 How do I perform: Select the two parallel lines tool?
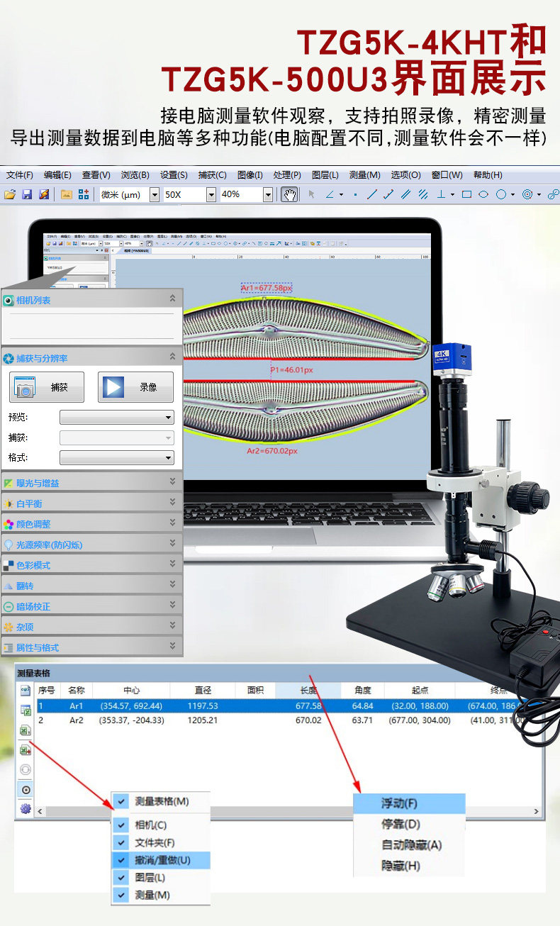click(405, 194)
